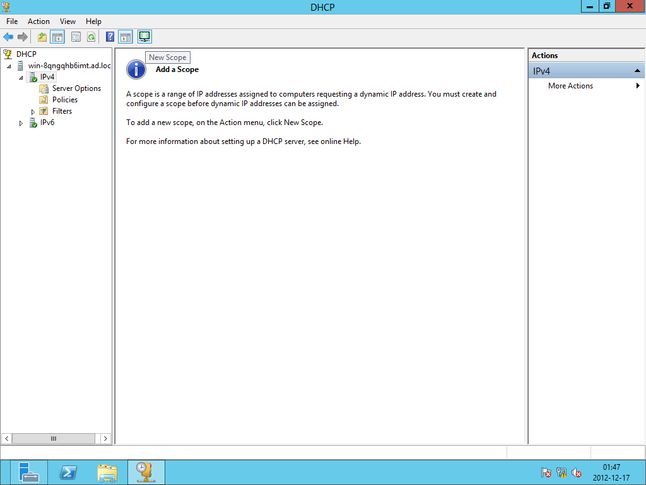646x485 pixels.
Task: Click the muted speaker tray icon
Action: click(x=576, y=473)
